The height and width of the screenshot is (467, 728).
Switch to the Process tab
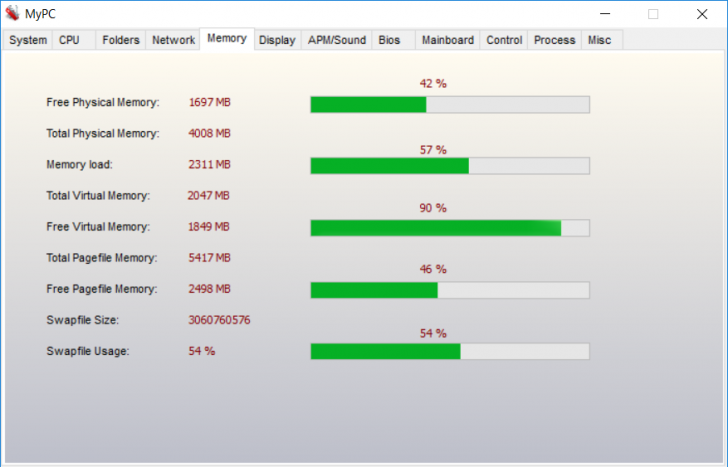tap(554, 40)
